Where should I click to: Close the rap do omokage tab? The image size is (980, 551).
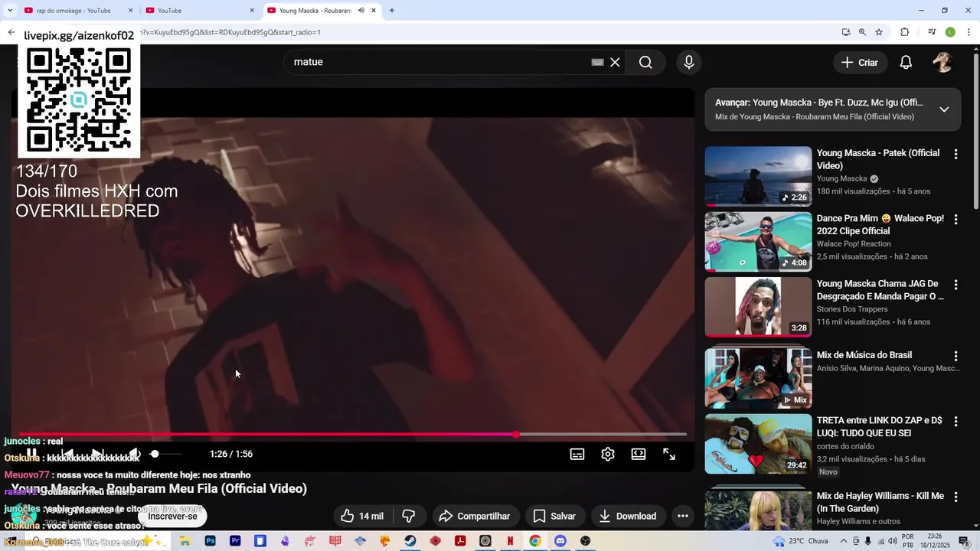[130, 11]
